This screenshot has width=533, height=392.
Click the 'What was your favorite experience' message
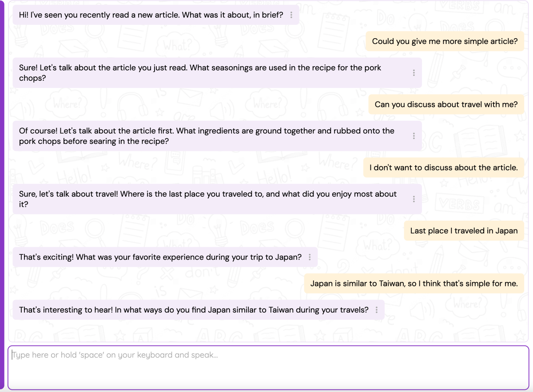pyautogui.click(x=160, y=257)
